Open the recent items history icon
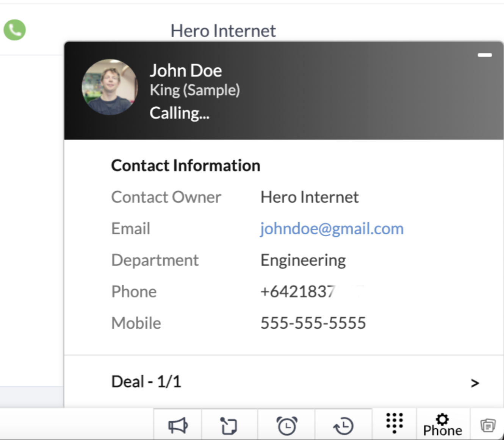The image size is (504, 440). (x=343, y=426)
